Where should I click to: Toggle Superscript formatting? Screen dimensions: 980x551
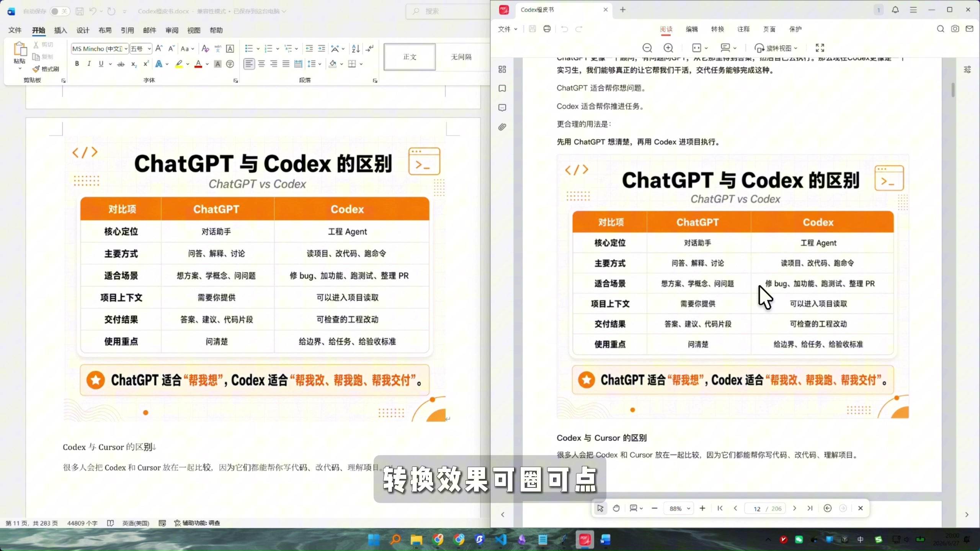146,64
